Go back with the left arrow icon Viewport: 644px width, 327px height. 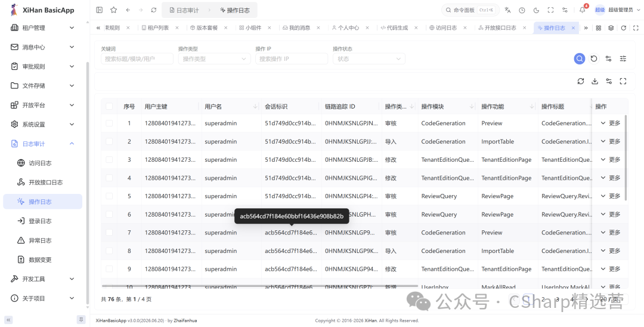pyautogui.click(x=128, y=10)
